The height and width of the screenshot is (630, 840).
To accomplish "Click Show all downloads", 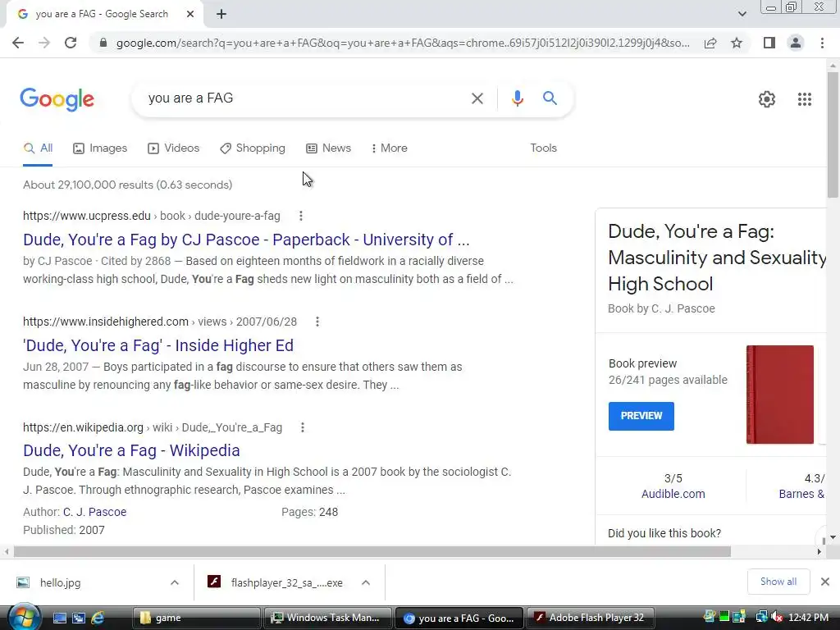I will tap(778, 582).
